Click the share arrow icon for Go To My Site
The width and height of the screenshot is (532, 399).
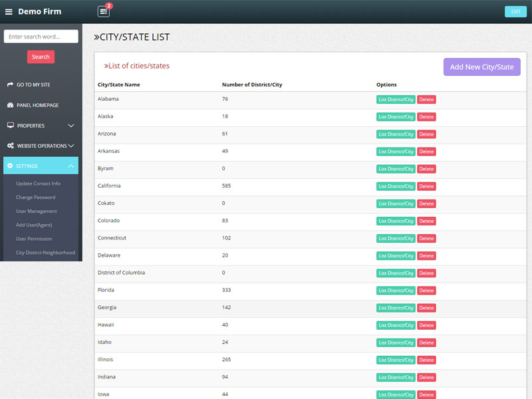tap(10, 84)
